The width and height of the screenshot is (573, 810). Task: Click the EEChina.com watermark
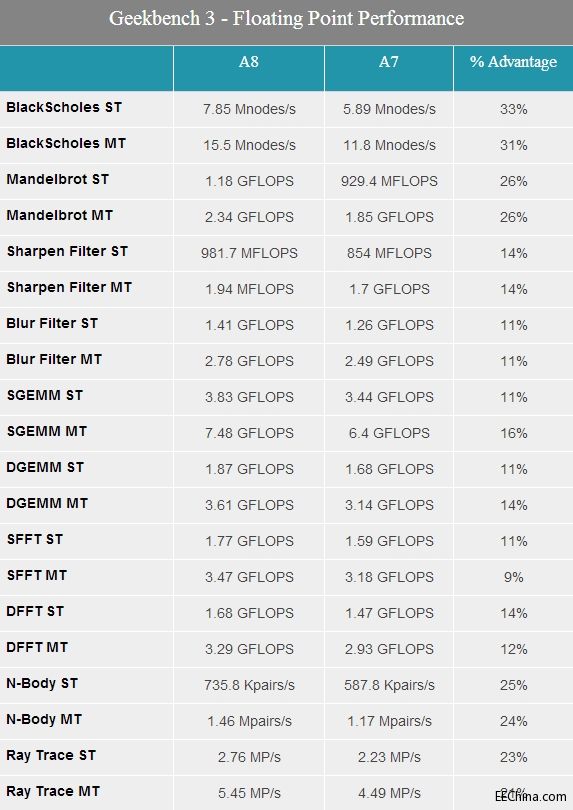tap(531, 797)
